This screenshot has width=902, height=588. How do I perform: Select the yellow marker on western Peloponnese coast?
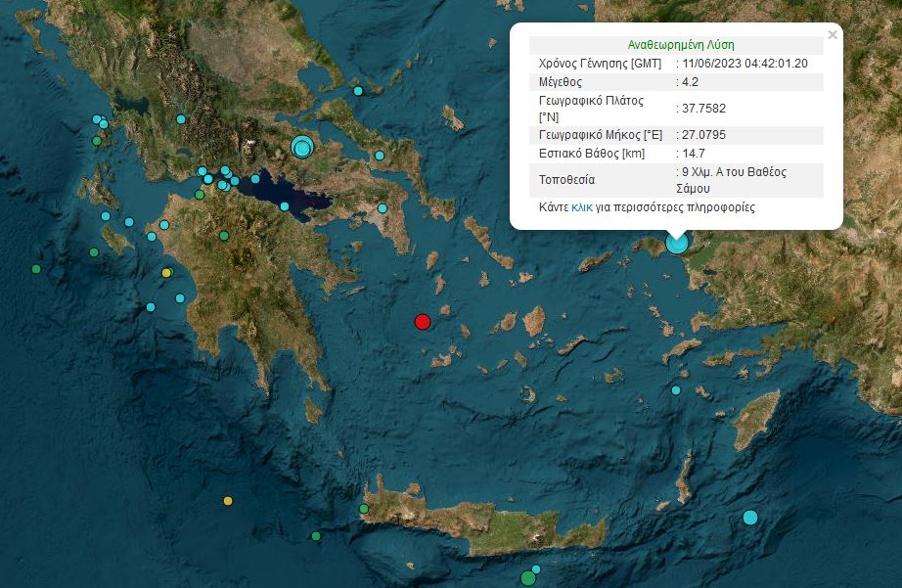coord(166,273)
